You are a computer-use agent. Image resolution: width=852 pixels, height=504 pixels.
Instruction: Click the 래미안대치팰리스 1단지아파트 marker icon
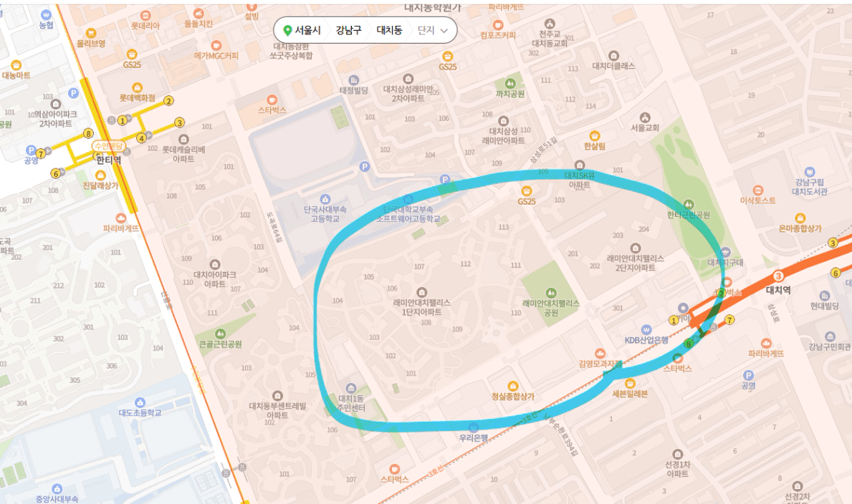[x=421, y=293]
